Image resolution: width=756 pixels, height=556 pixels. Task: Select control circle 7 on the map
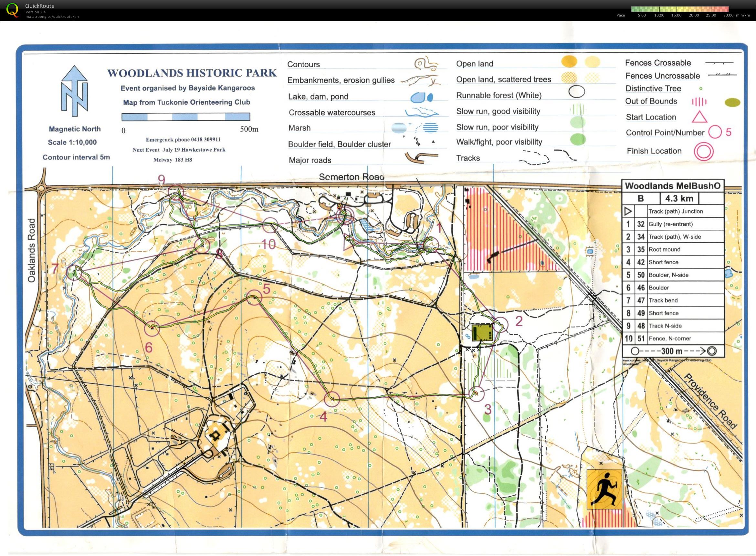(x=74, y=272)
